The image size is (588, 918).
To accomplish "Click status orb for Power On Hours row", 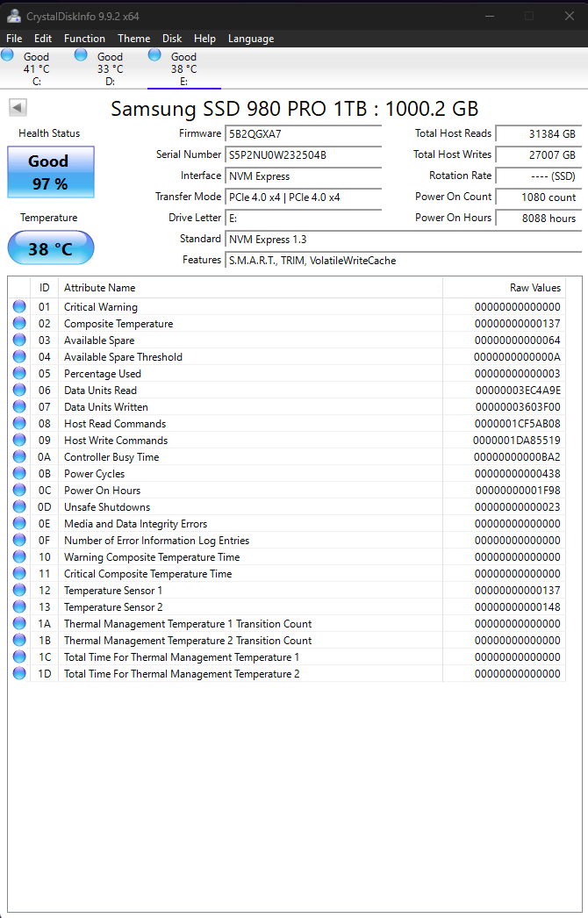I will [x=19, y=490].
